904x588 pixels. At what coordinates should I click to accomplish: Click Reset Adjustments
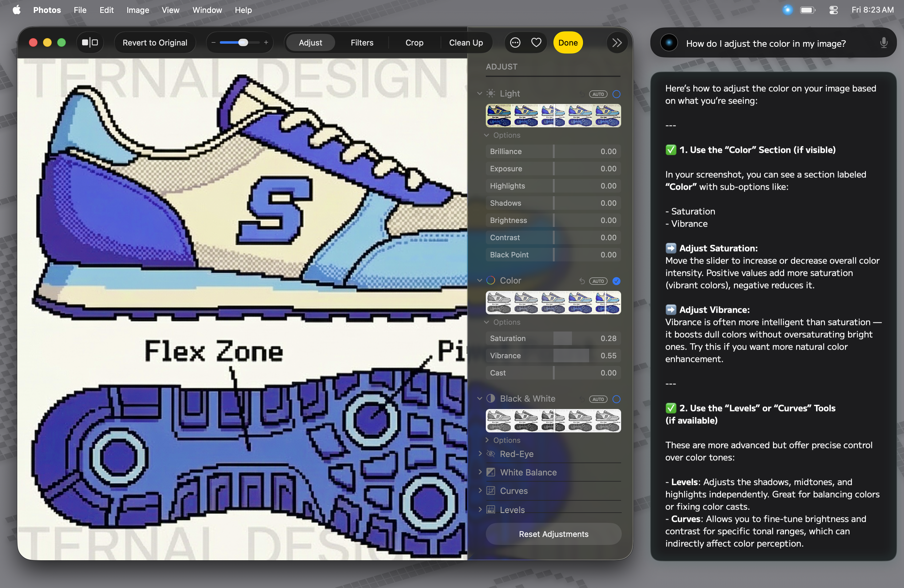point(553,534)
